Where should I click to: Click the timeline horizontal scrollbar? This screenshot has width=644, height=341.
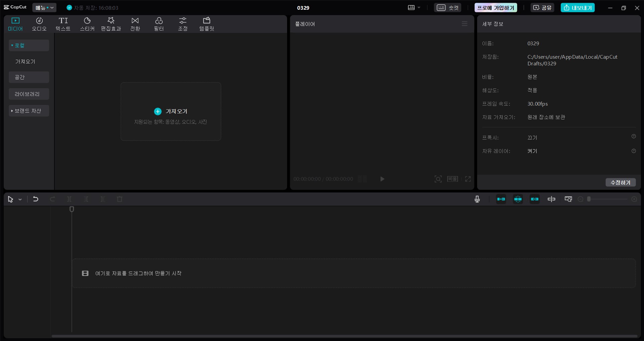coord(344,336)
